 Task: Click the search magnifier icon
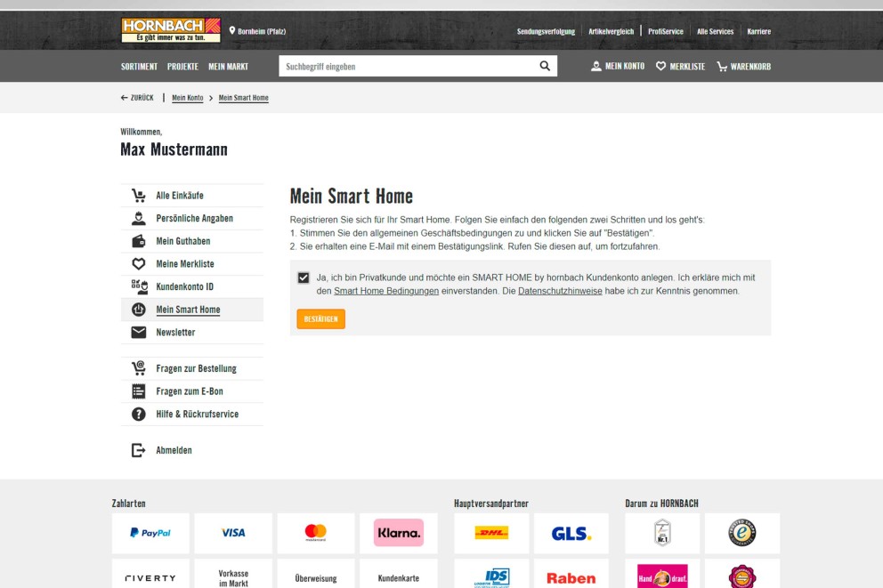click(545, 66)
